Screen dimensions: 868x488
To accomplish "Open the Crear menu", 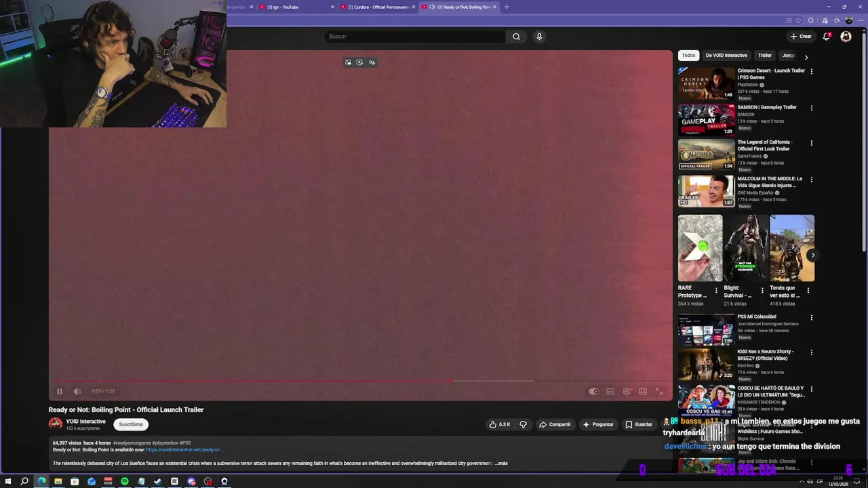I will 801,37.
